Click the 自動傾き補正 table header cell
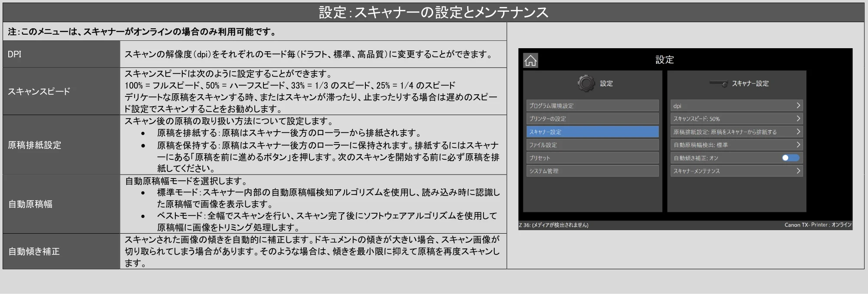Viewport: 868px width, 294px height. [x=61, y=251]
